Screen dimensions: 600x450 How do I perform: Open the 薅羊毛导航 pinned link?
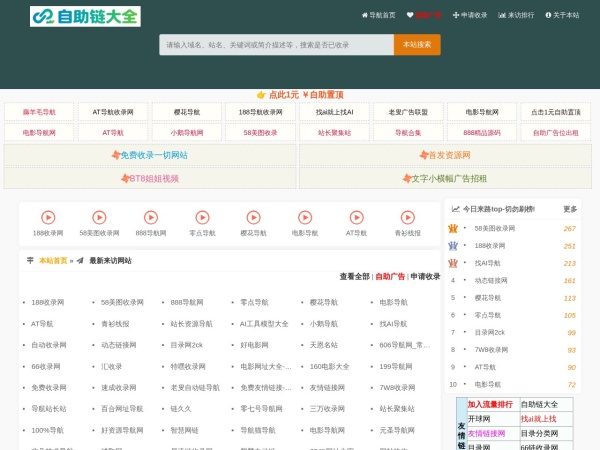pyautogui.click(x=39, y=112)
